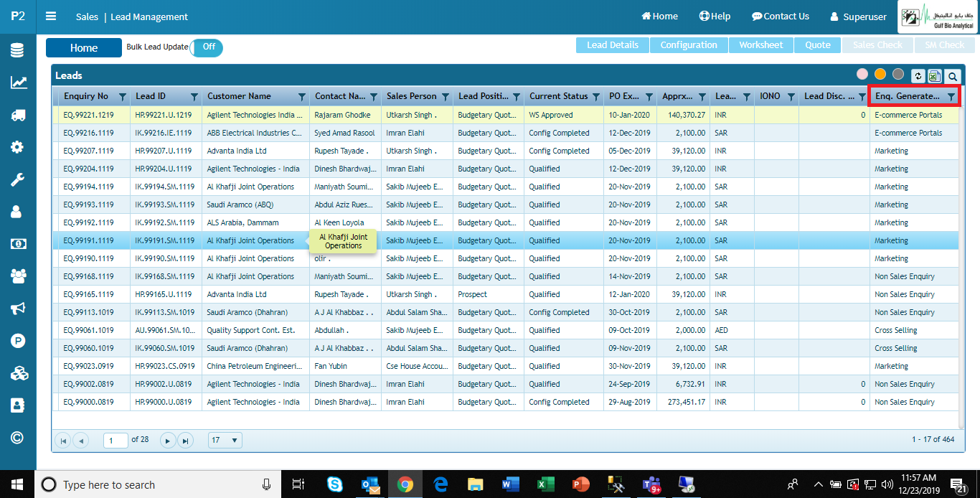Click the Windows taskbar search box
The image size is (980, 498).
tap(158, 485)
